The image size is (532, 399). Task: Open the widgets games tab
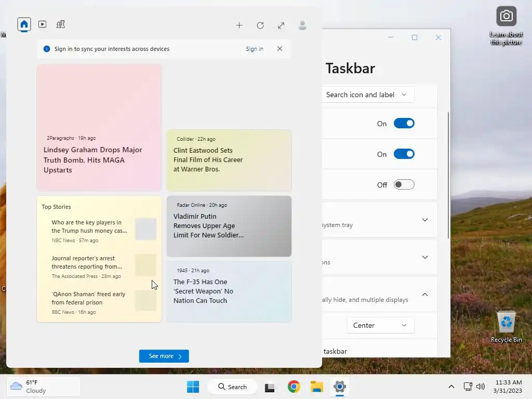click(x=61, y=24)
